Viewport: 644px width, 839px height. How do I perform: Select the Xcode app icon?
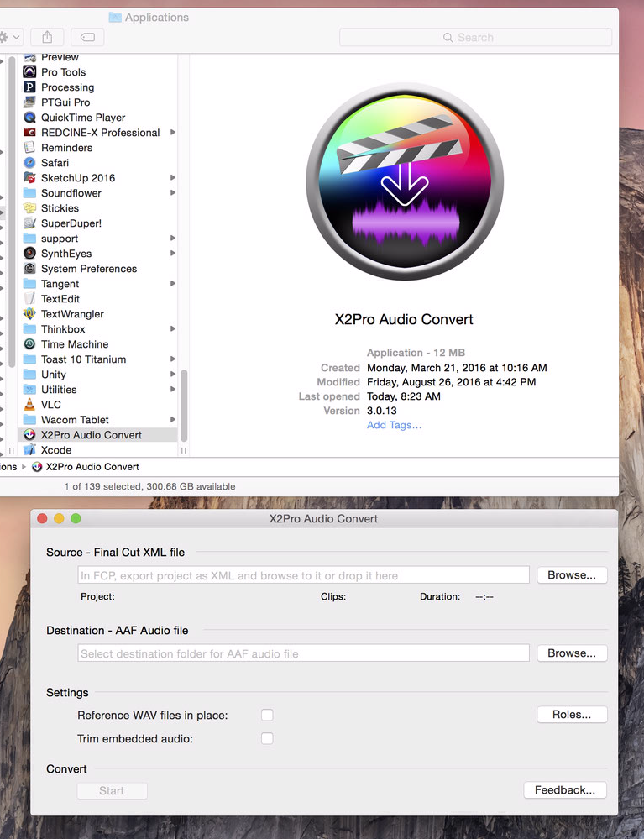point(30,450)
